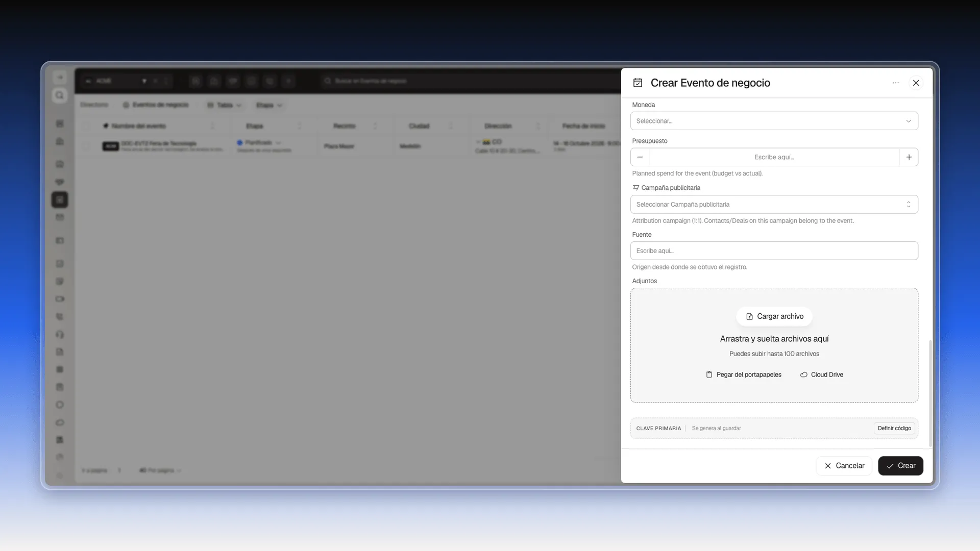Viewport: 980px width, 551px height.
Task: Click the Directorio breadcrumb
Action: pyautogui.click(x=94, y=105)
